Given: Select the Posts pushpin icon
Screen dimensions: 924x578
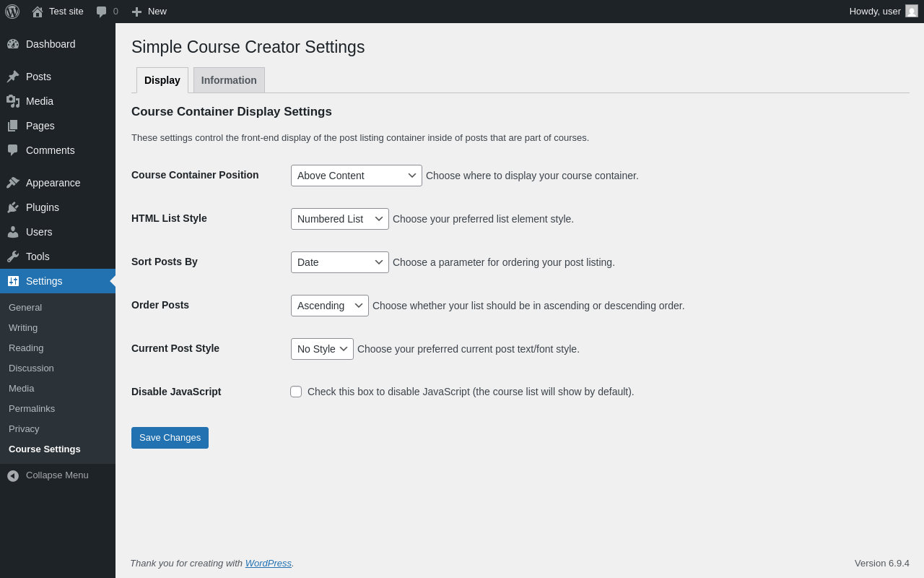Looking at the screenshot, I should [x=13, y=77].
